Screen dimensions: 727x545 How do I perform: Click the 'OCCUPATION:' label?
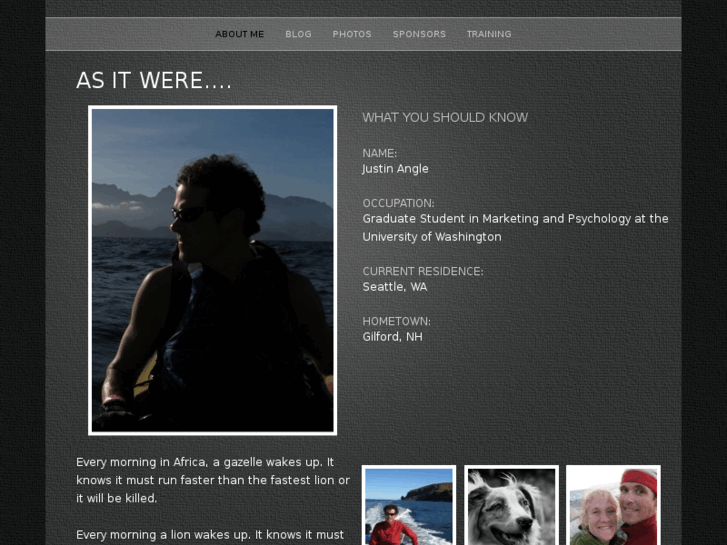(398, 203)
